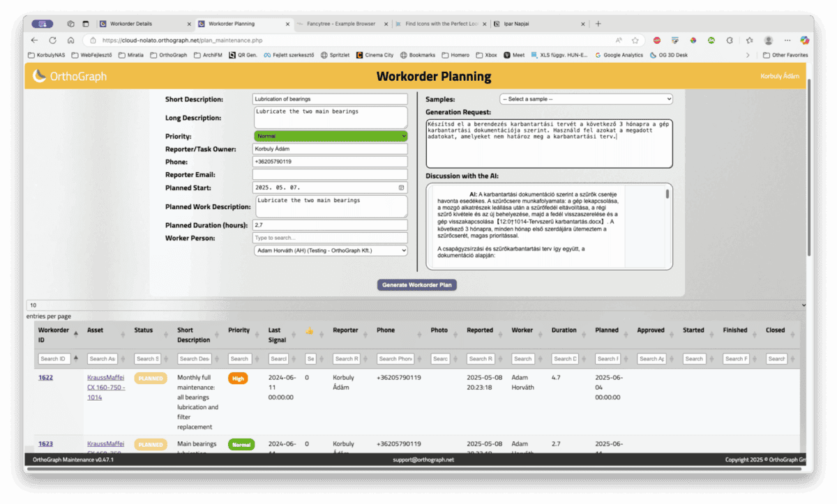The height and width of the screenshot is (504, 837).
Task: Open the OrthoGraph bookmark folder
Action: [x=169, y=55]
